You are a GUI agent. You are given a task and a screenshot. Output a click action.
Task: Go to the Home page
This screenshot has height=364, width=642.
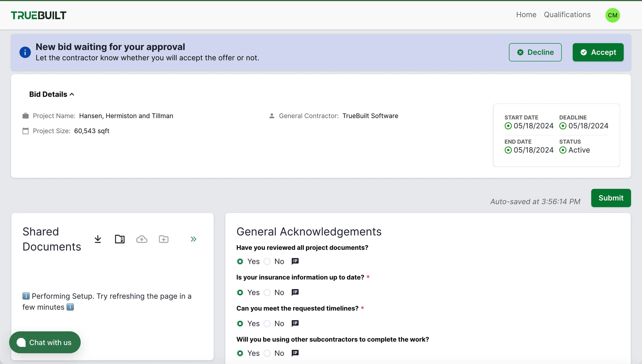pyautogui.click(x=526, y=15)
